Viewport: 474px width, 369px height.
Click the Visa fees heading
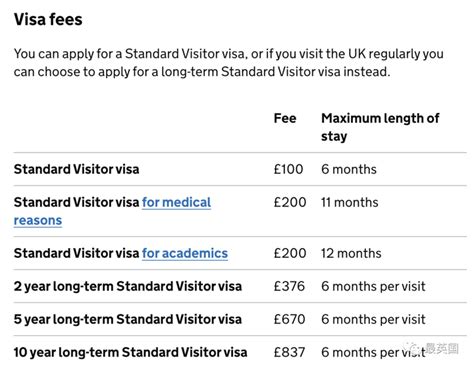pyautogui.click(x=48, y=19)
